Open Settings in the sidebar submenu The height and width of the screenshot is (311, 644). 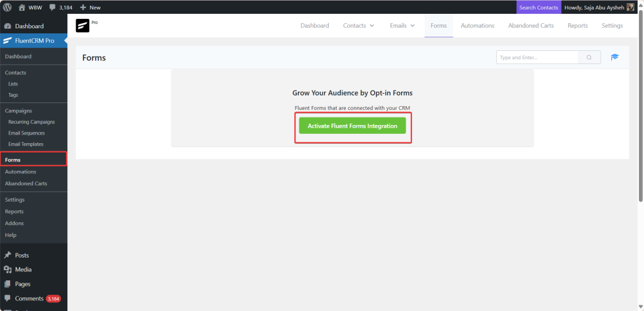point(15,200)
